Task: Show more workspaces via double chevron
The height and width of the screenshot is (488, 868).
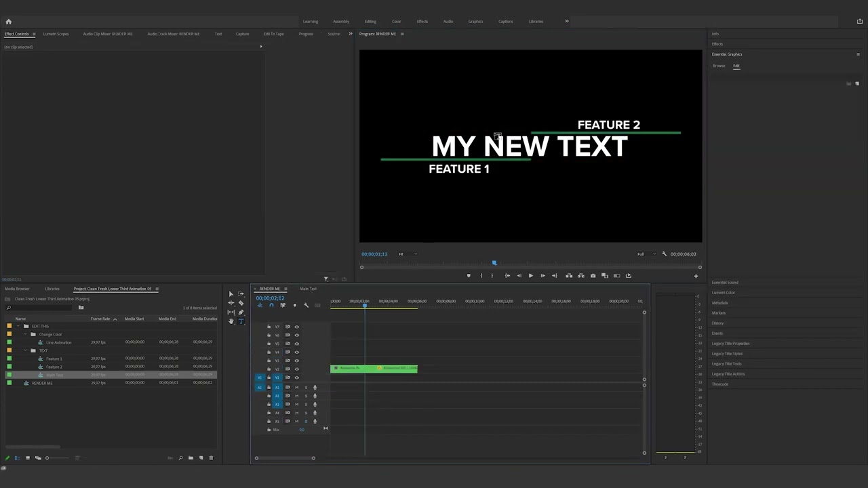Action: click(567, 21)
